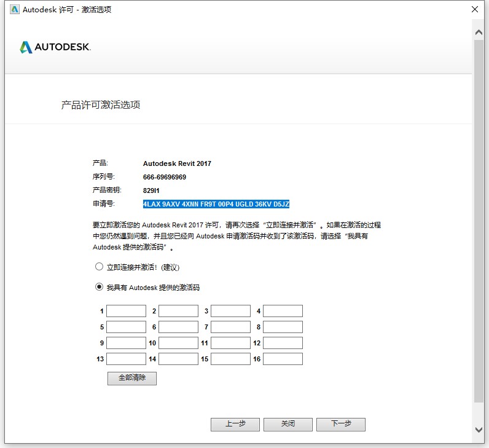Click activation code field 15
This screenshot has height=448, width=489.
click(x=230, y=359)
